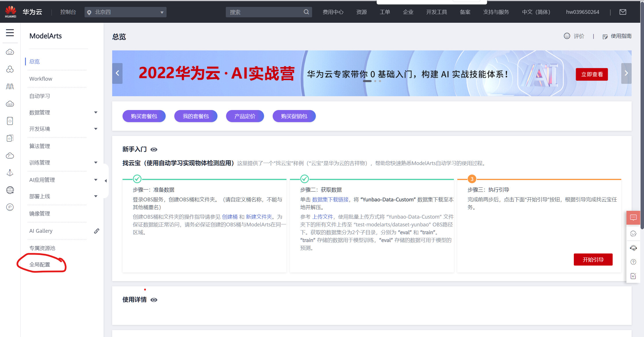The height and width of the screenshot is (337, 644).
Task: Select 总览 in the sidebar
Action: point(35,62)
